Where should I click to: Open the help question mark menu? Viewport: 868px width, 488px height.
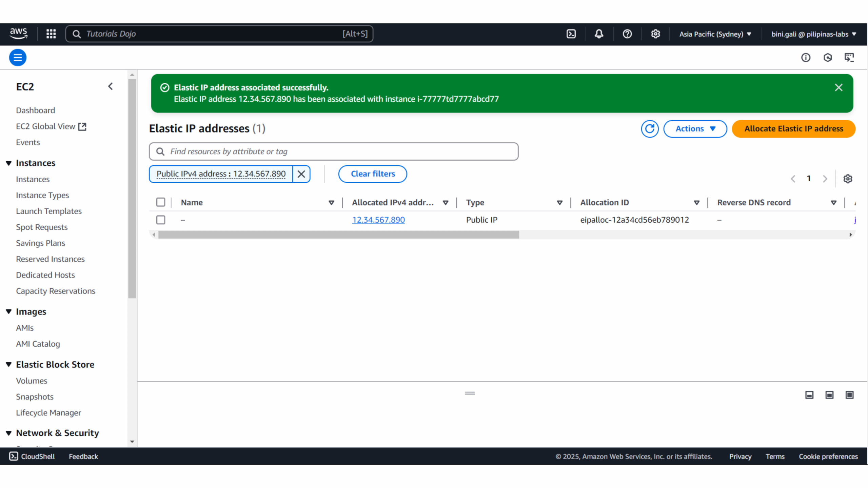627,34
